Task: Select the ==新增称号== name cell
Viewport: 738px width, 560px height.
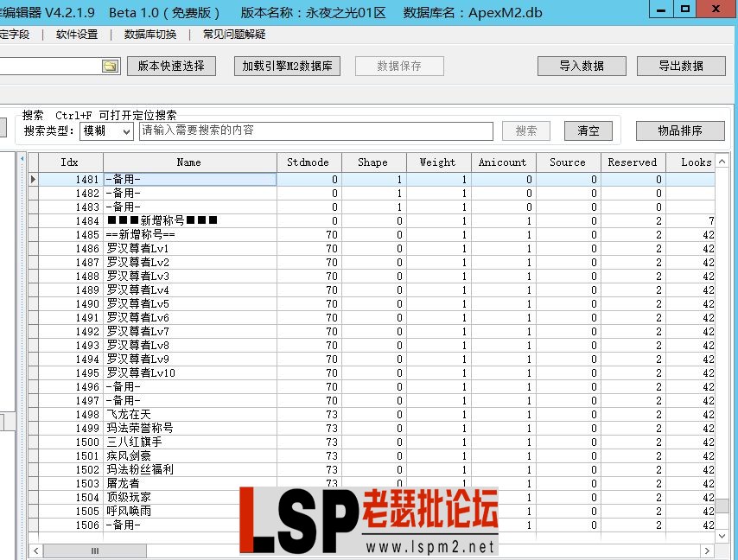Action: (x=189, y=234)
